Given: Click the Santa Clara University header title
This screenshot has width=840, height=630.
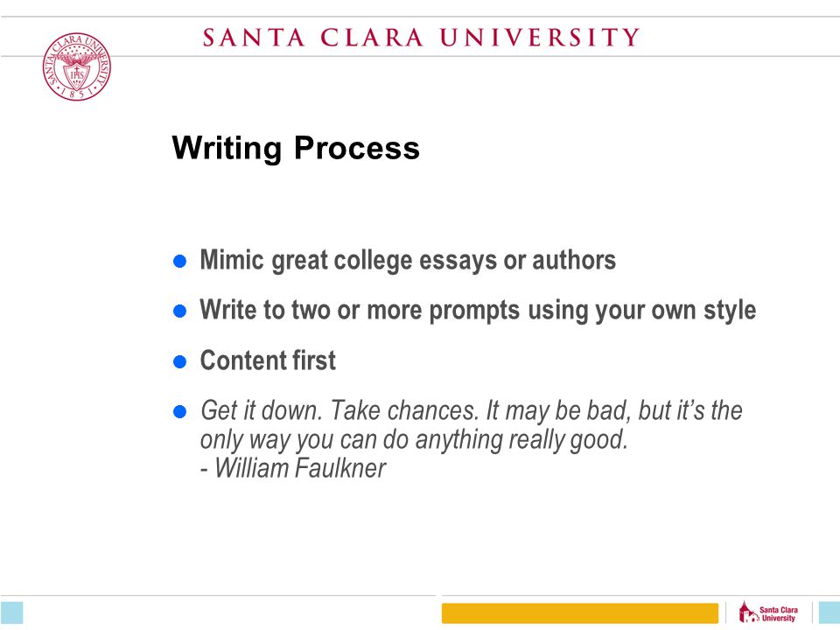Looking at the screenshot, I should [421, 38].
